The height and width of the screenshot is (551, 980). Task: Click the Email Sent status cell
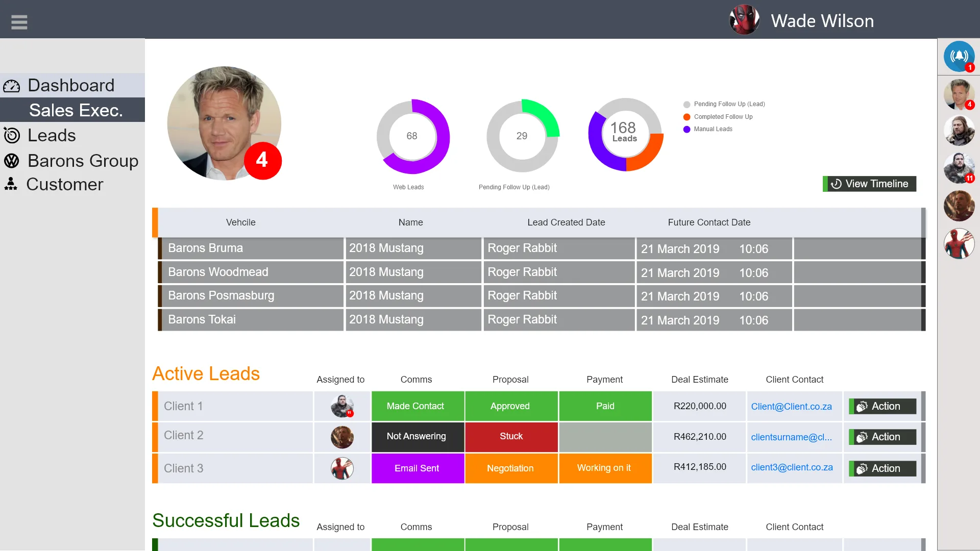(x=418, y=468)
